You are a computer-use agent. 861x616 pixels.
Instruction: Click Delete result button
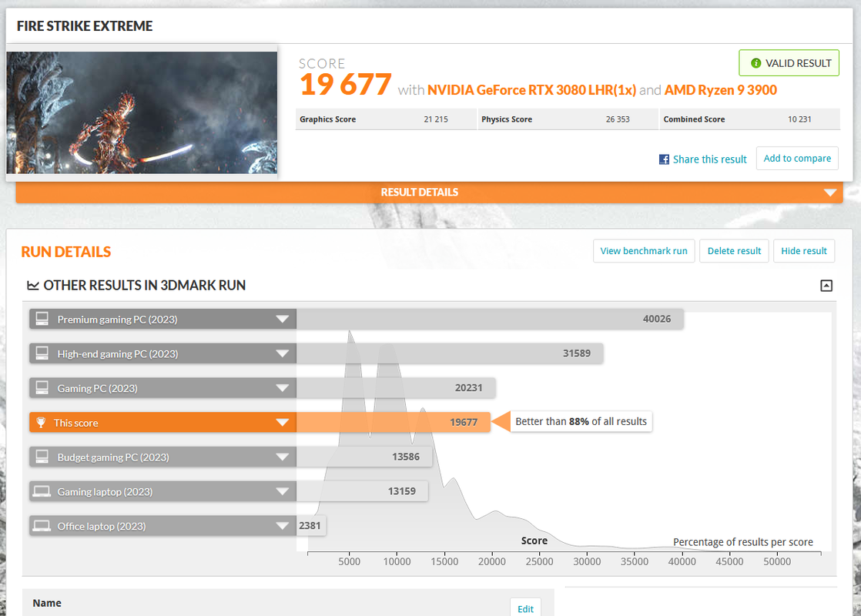pyautogui.click(x=734, y=251)
